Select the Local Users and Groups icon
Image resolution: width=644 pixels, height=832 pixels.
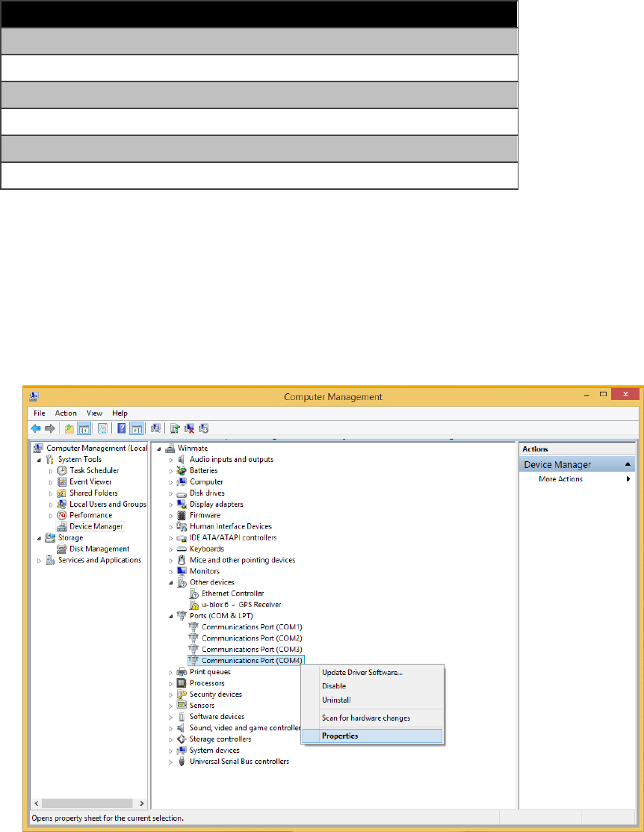(x=62, y=504)
